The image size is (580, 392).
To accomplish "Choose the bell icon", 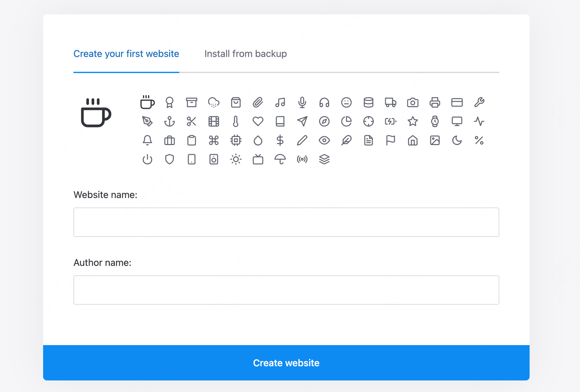I will [x=147, y=141].
